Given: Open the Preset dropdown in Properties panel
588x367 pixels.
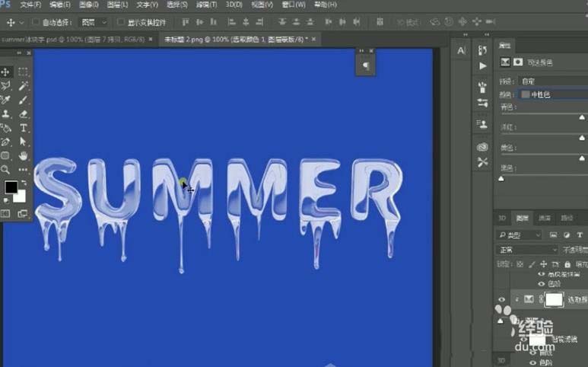Looking at the screenshot, I should click(551, 81).
